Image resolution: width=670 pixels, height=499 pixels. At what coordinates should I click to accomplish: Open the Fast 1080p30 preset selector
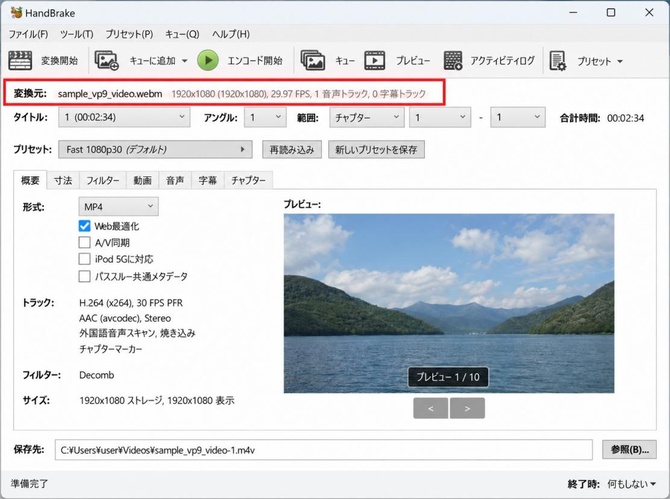click(155, 150)
